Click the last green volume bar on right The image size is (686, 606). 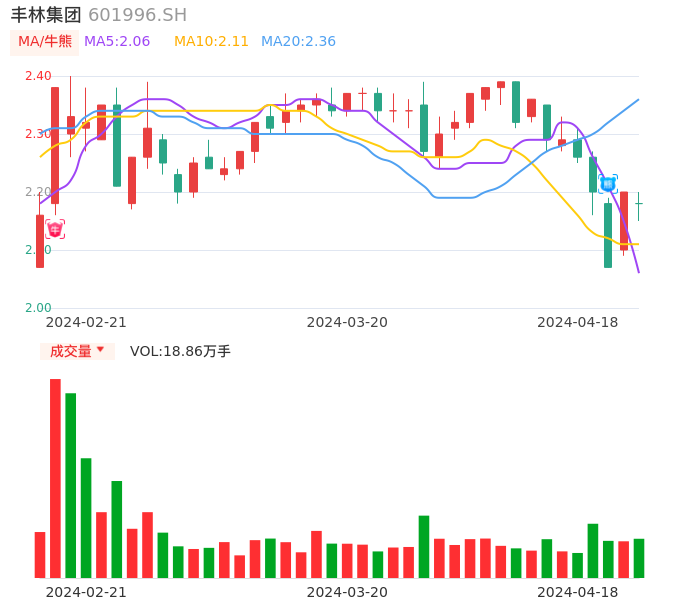click(638, 558)
